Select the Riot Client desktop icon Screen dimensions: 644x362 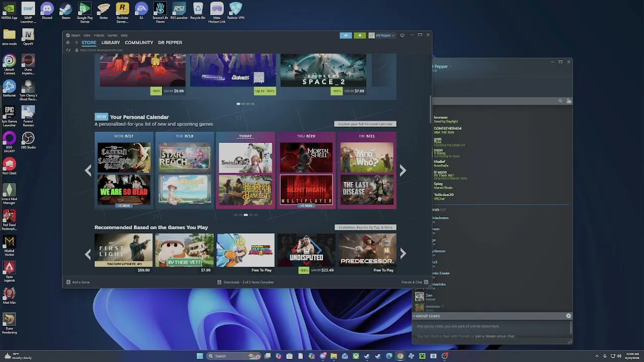[x=9, y=167]
